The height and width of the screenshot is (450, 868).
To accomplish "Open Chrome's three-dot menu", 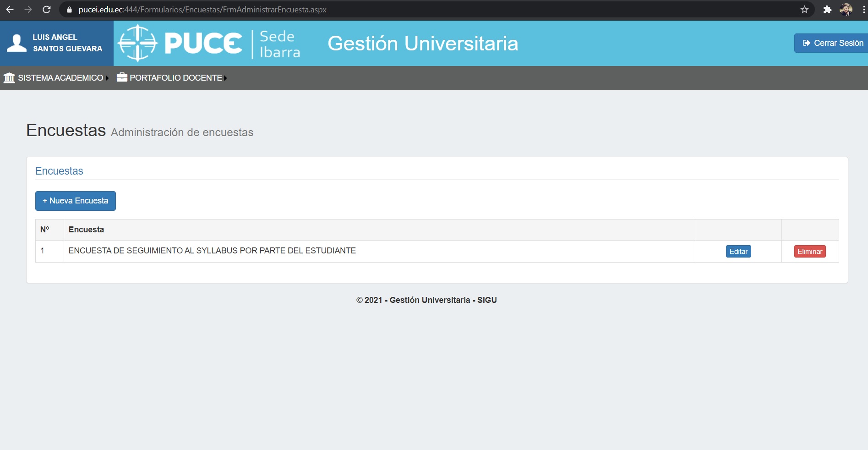I will click(863, 10).
